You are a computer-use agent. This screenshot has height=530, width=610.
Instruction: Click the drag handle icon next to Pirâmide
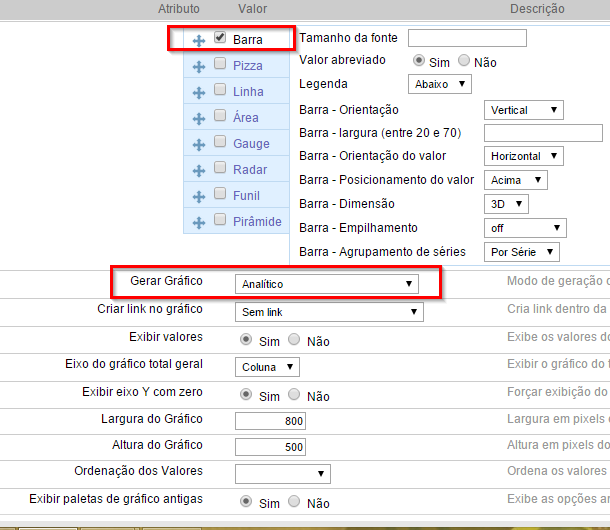(x=199, y=222)
